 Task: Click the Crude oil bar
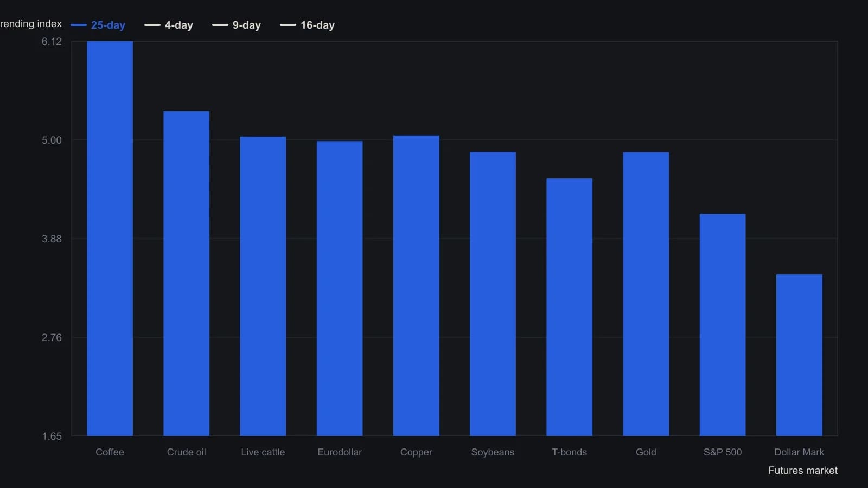[x=187, y=273]
